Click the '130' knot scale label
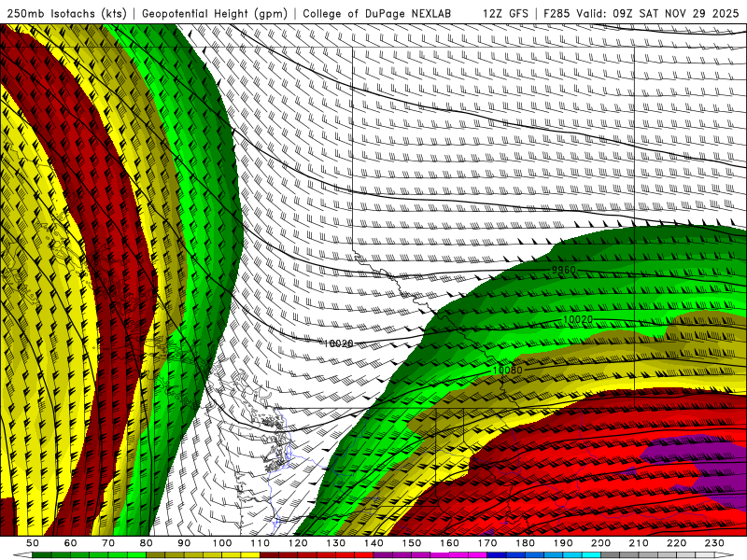Image resolution: width=747 pixels, height=560 pixels. (336, 543)
